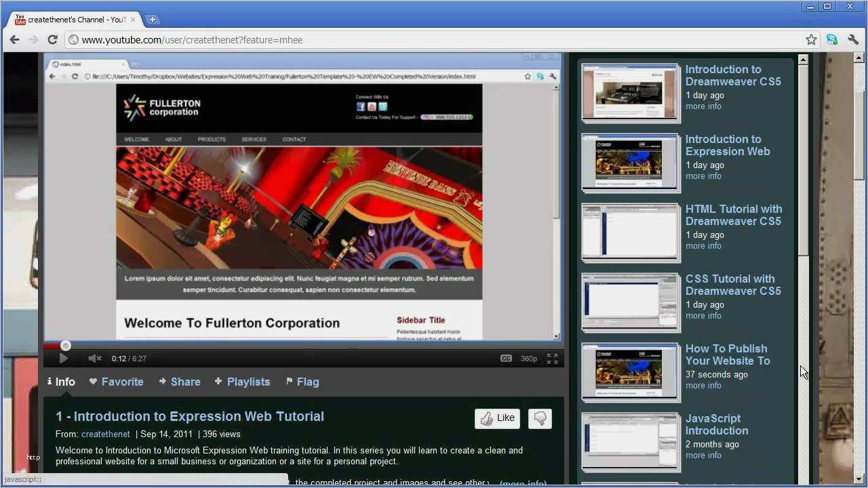Reload the page with the refresh button
The image size is (868, 488).
52,40
